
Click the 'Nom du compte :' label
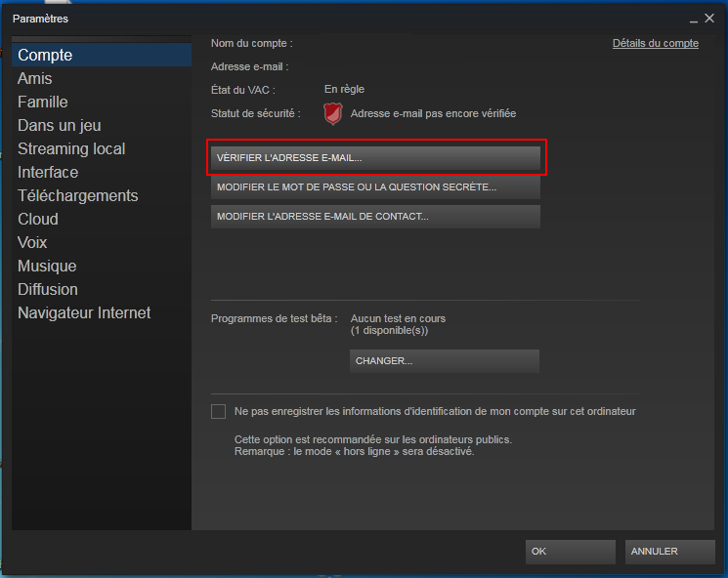point(252,43)
